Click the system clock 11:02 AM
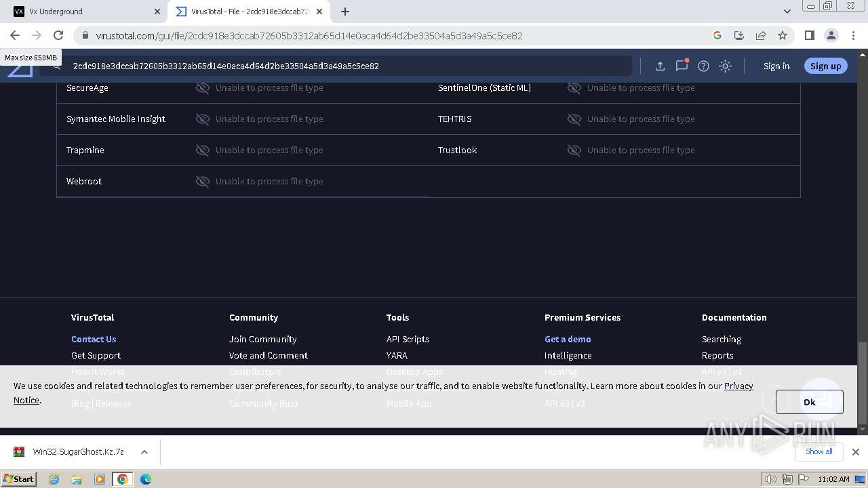The image size is (868, 488). 834,479
